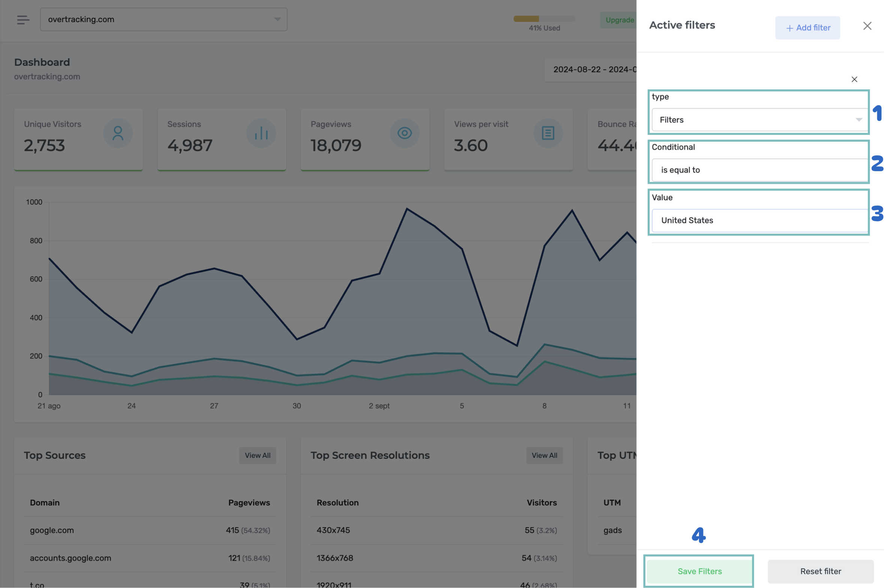The height and width of the screenshot is (588, 887).
Task: Select the Sessions 4,987 card
Action: tap(222, 139)
